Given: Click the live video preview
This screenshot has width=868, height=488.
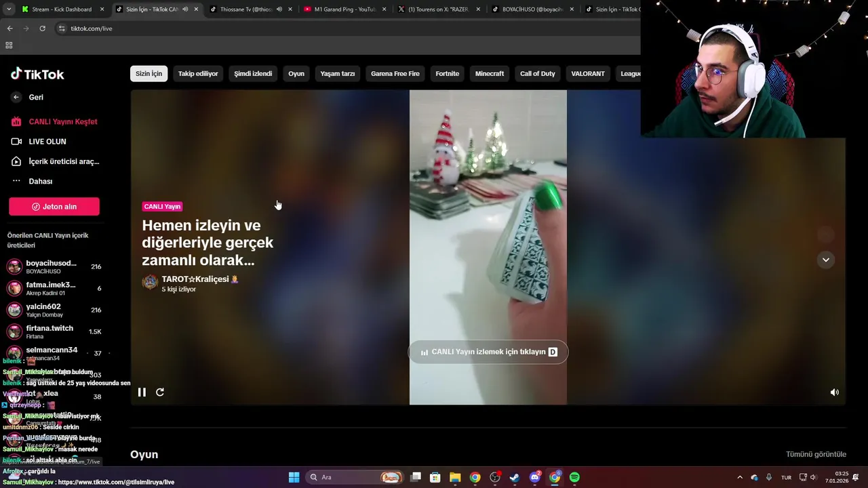Looking at the screenshot, I should (488, 247).
